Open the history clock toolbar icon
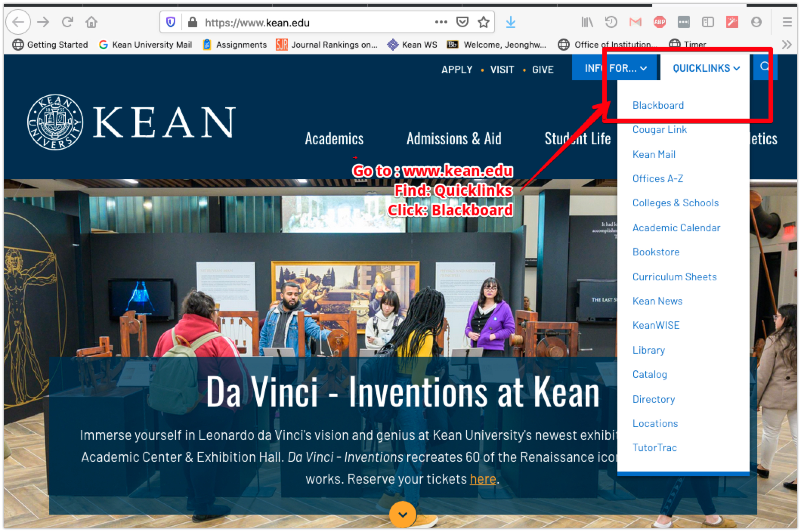Screen dimensions: 801x532 click(x=611, y=22)
